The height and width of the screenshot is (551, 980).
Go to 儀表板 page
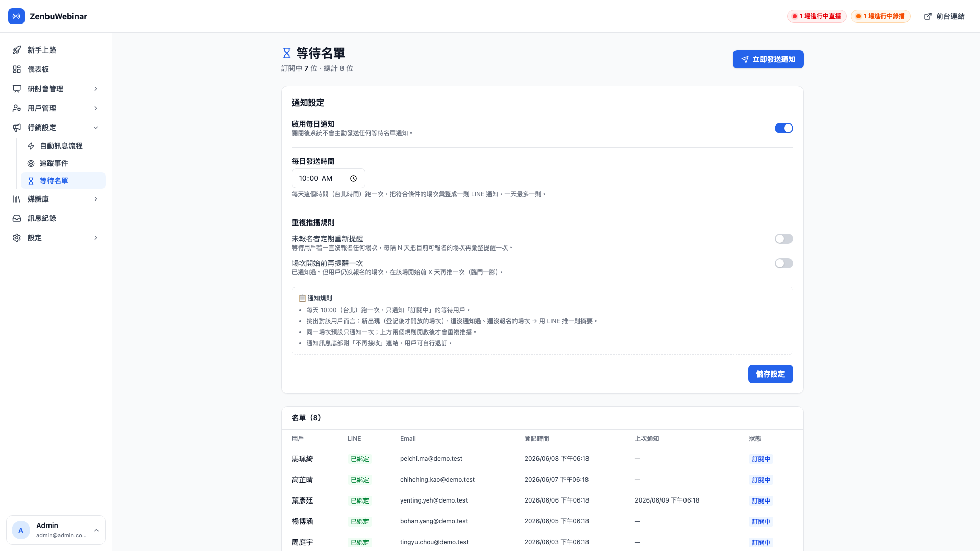[x=56, y=69]
